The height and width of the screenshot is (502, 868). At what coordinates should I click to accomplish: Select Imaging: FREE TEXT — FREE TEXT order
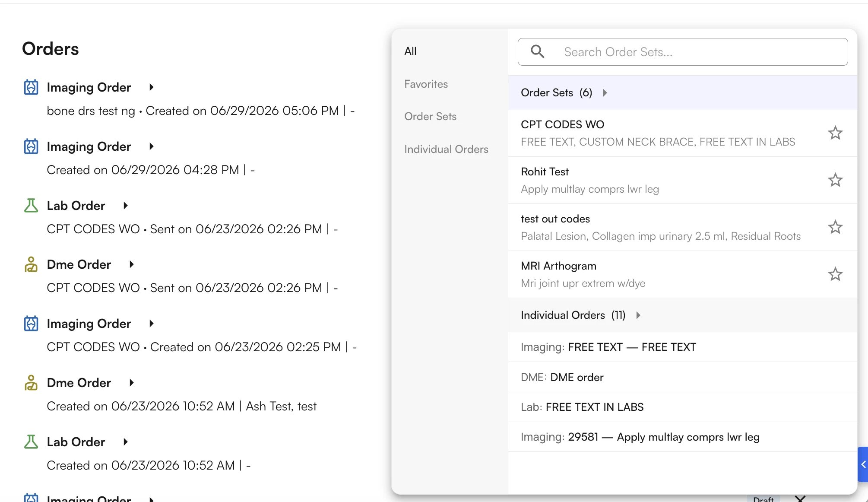point(682,347)
